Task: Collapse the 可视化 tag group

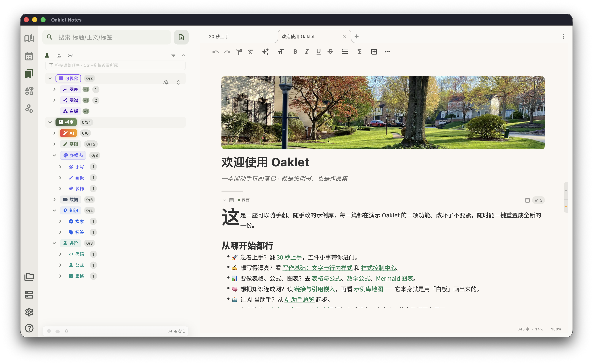Action: 50,78
